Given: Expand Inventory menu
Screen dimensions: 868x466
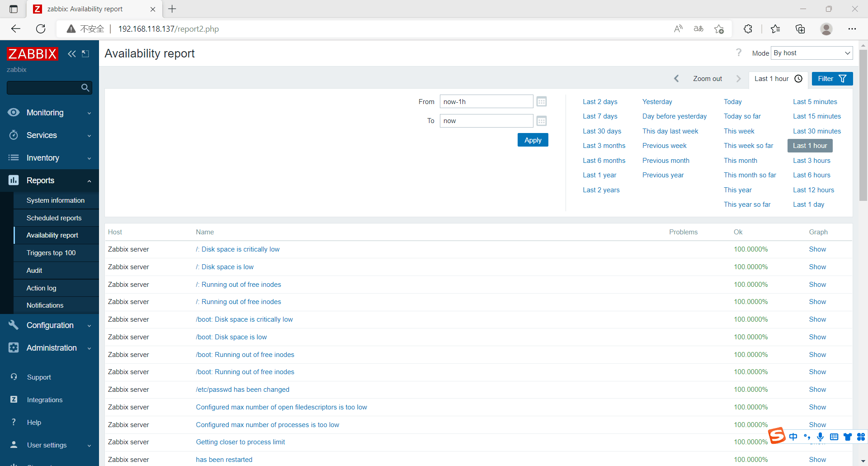Looking at the screenshot, I should pyautogui.click(x=49, y=158).
